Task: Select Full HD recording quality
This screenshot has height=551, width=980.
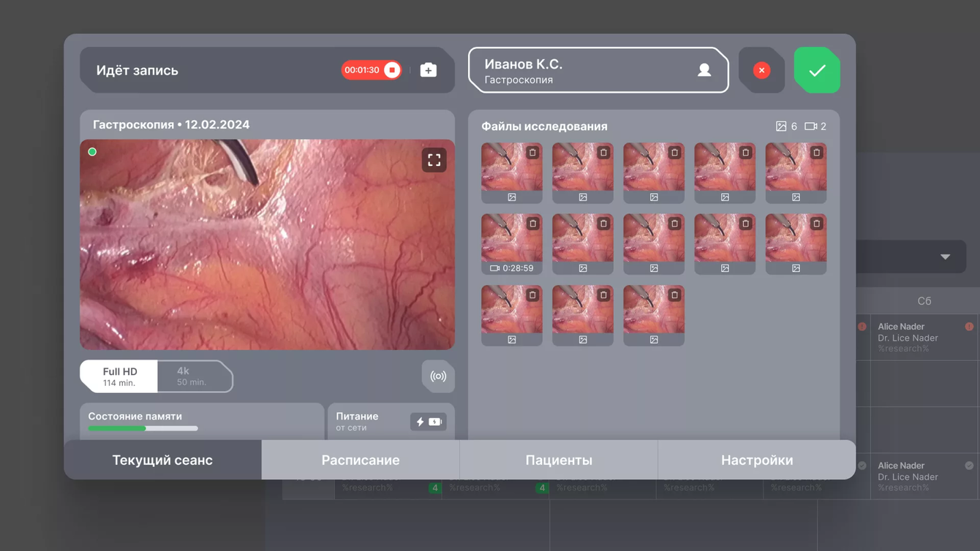Action: [x=119, y=376]
